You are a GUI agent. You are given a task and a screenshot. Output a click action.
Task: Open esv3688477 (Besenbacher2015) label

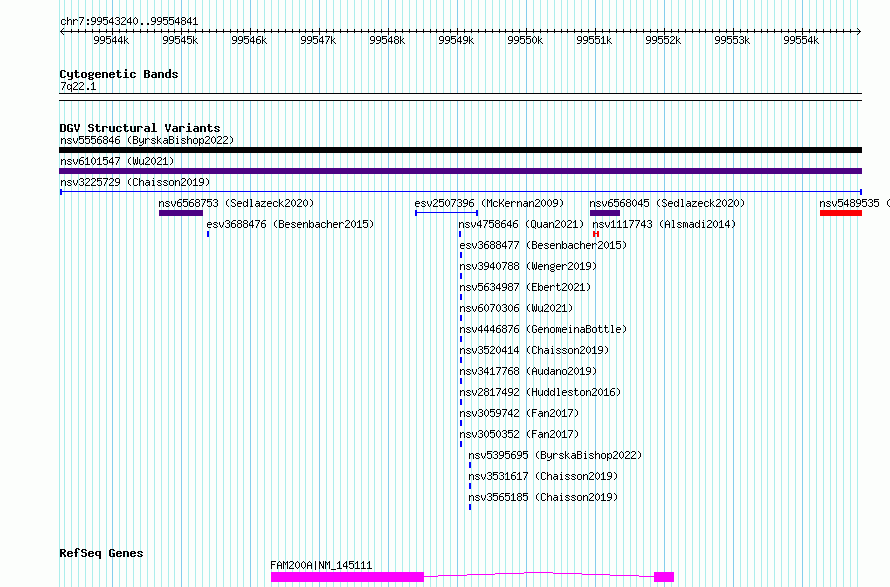coord(543,245)
